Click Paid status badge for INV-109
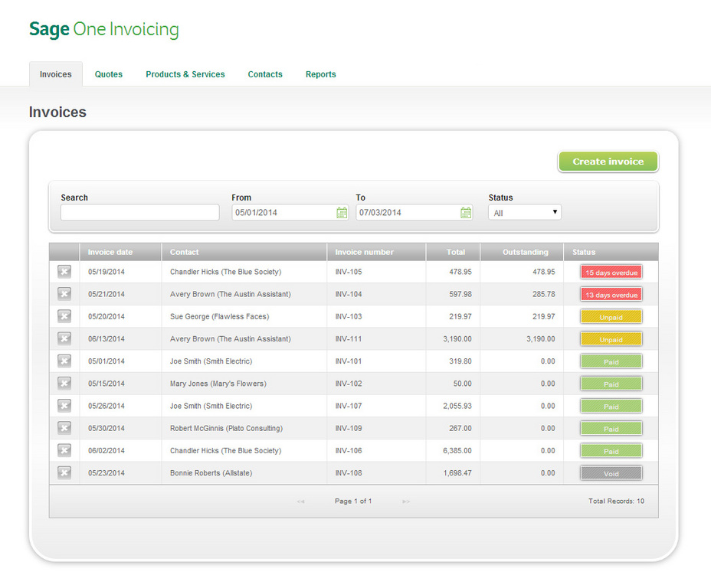Viewport: 711px width, 588px height. (611, 429)
